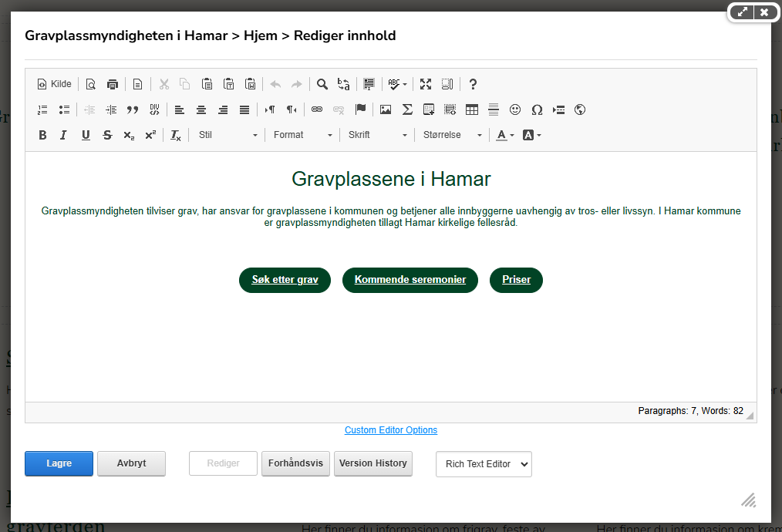Screen dimensions: 782x532
Task: Open the spell check ABC dropdown
Action: point(397,84)
